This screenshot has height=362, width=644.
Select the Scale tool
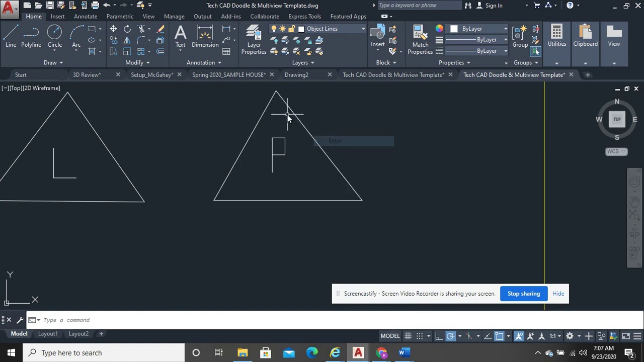(127, 51)
